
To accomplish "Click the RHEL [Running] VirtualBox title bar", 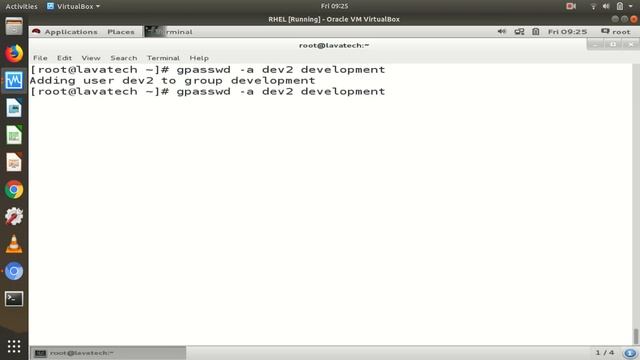I will click(334, 19).
